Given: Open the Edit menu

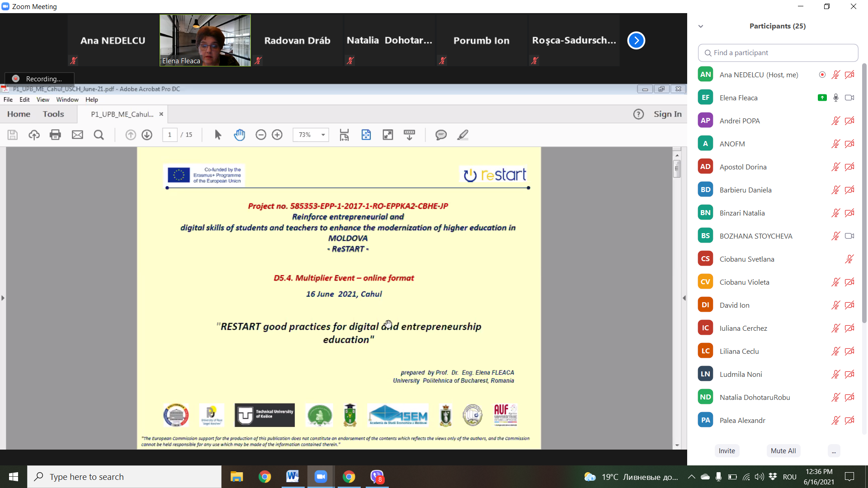Looking at the screenshot, I should tap(24, 99).
